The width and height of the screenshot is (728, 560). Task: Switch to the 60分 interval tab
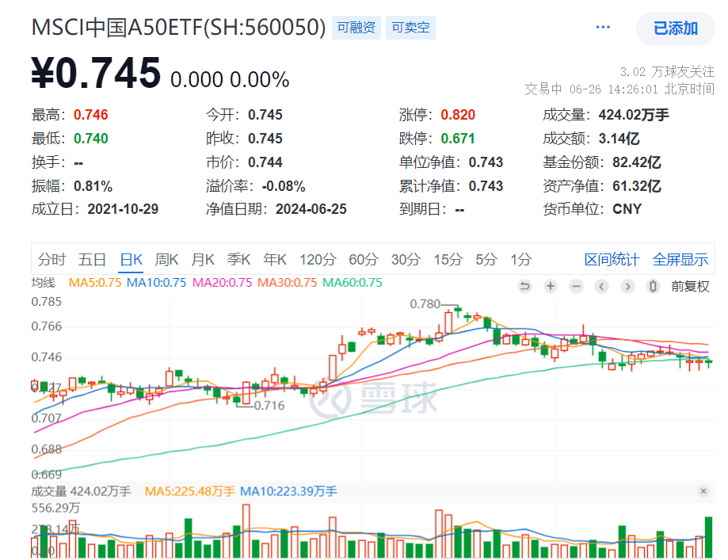tap(364, 259)
